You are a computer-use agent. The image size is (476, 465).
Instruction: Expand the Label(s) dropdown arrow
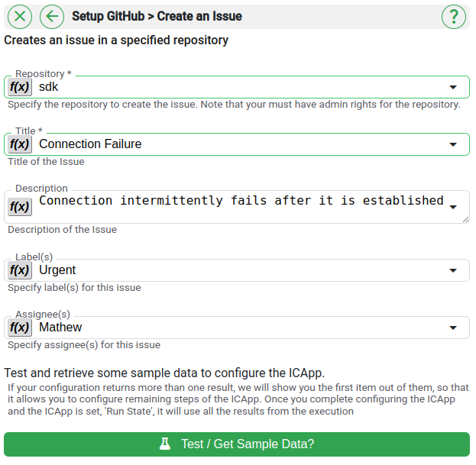[453, 270]
